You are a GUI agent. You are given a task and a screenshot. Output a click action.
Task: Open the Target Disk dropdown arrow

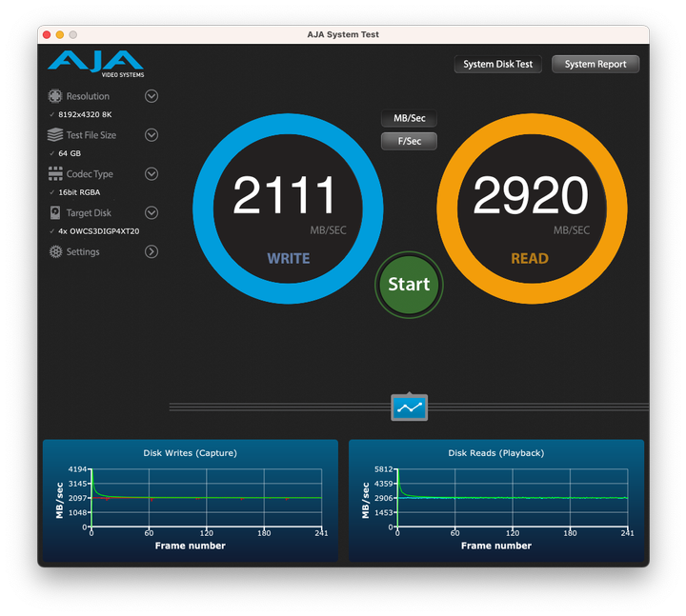point(151,213)
